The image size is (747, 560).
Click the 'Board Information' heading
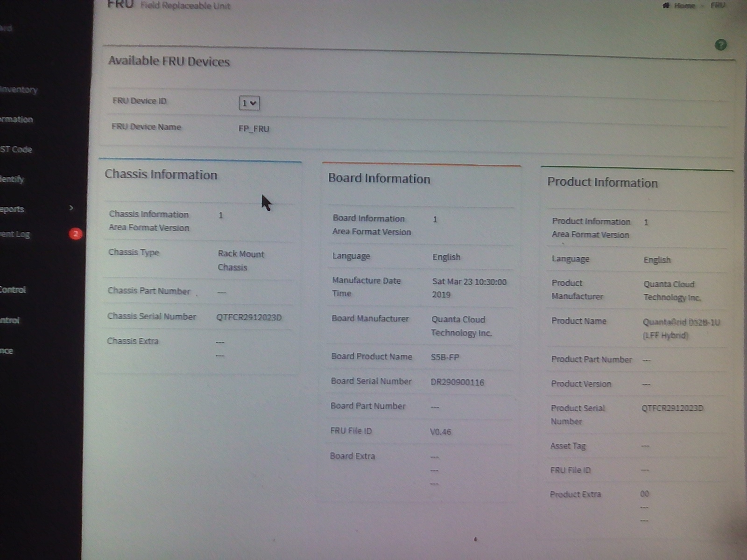[379, 178]
